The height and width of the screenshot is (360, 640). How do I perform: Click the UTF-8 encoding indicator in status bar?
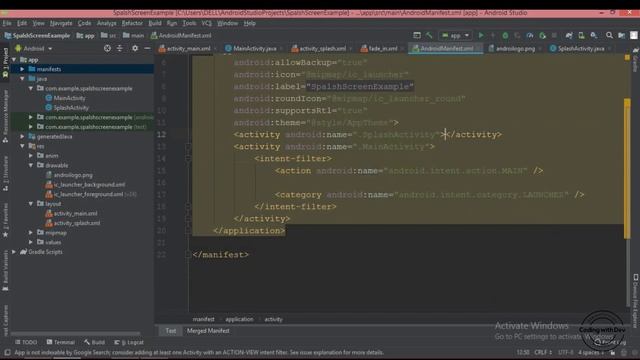tap(565, 352)
